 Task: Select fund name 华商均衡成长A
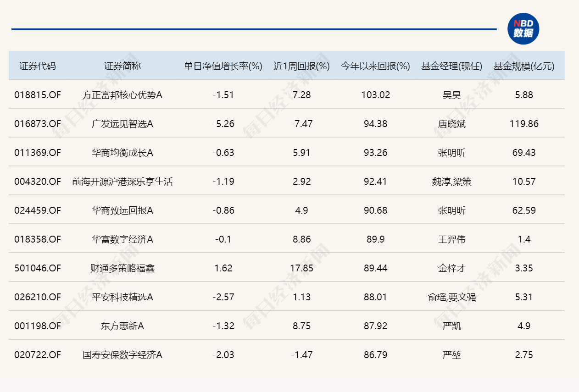point(122,153)
